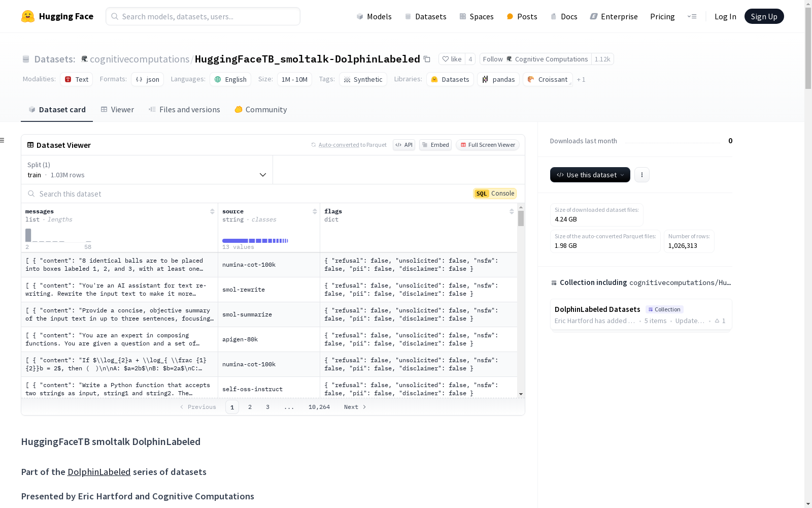Click the API button in Dataset Viewer
The height and width of the screenshot is (508, 812).
tap(404, 145)
